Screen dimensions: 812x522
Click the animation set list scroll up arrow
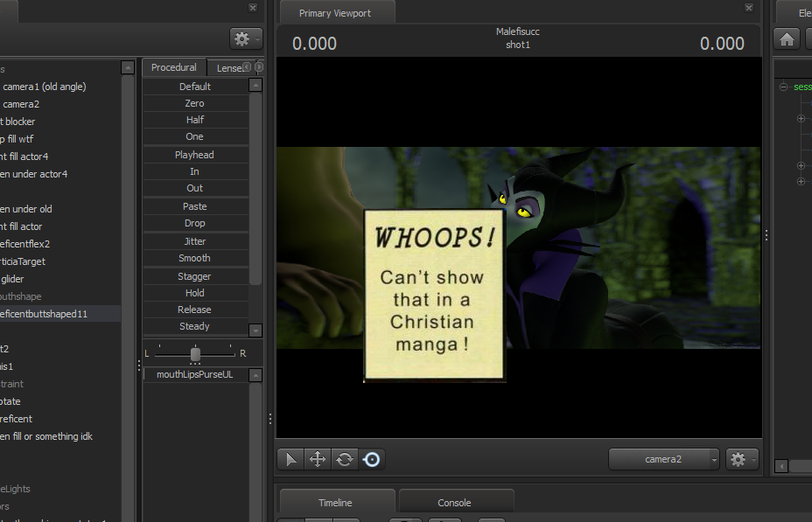[128, 67]
